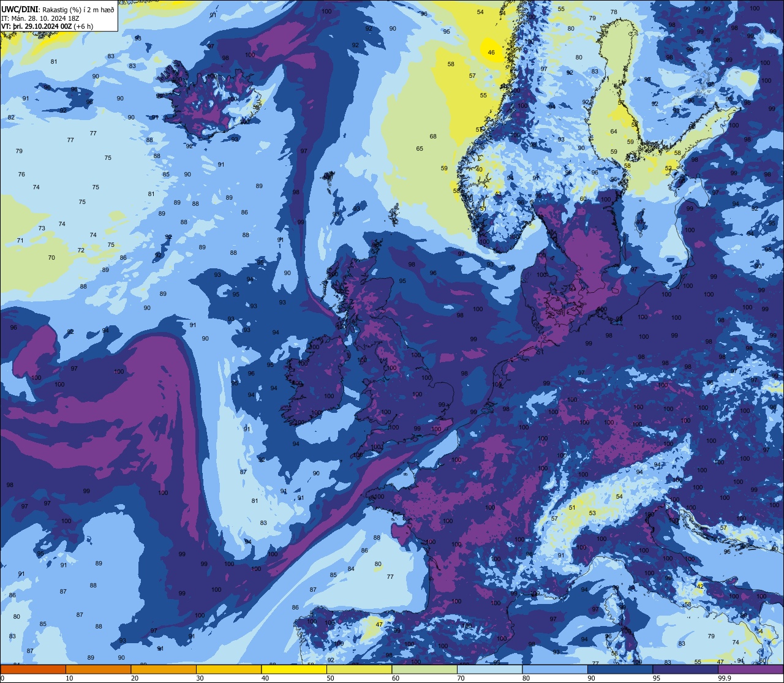Click the 30–40 amber legend swatch
Screen dimensions: 784x683
228,669
